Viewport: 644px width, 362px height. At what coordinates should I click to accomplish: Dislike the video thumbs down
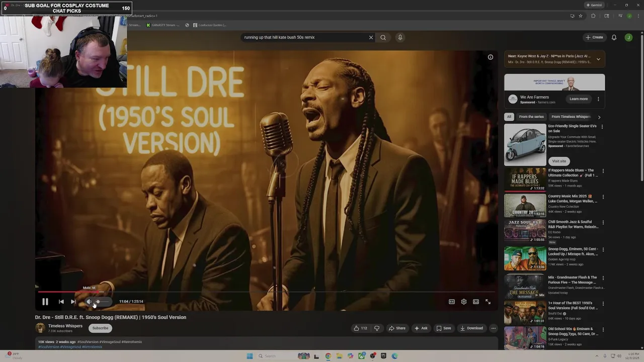pos(377,328)
